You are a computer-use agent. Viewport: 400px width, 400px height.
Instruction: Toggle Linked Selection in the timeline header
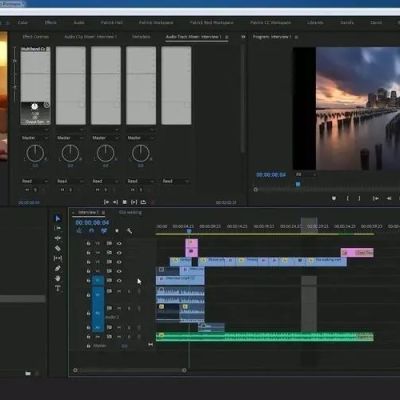pyautogui.click(x=104, y=231)
